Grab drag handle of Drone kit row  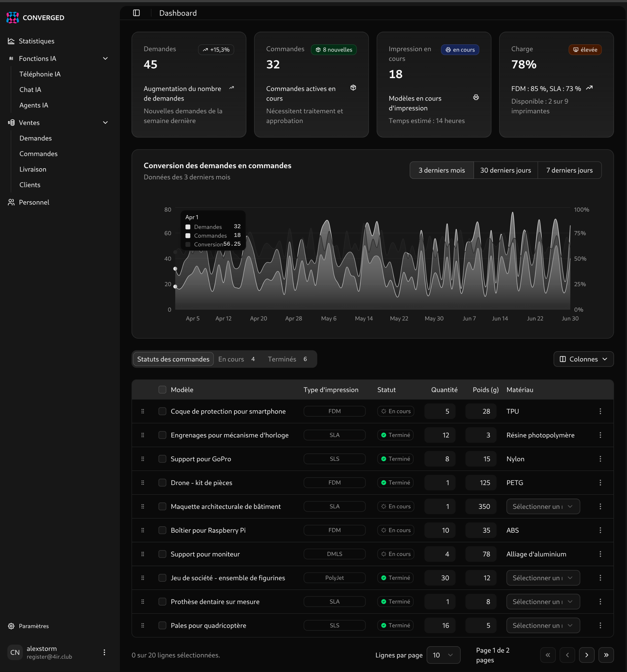pos(143,483)
